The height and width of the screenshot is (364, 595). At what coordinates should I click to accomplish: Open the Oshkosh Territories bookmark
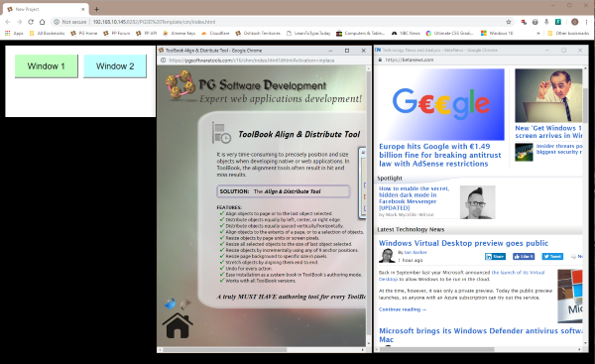tap(258, 34)
